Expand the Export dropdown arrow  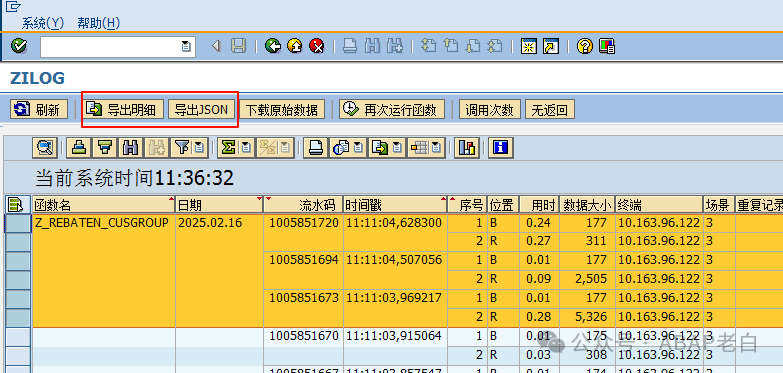tap(397, 148)
